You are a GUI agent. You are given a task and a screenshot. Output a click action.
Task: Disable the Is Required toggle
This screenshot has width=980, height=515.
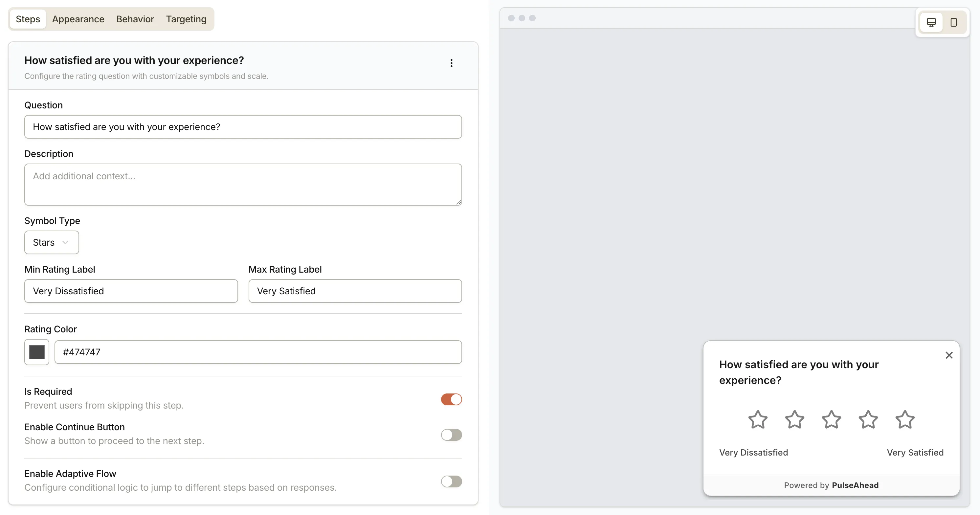tap(451, 399)
